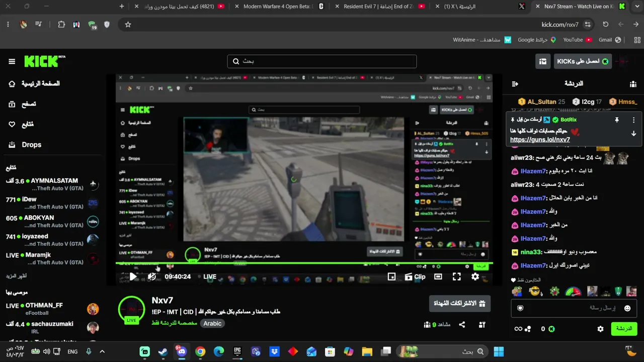Image resolution: width=644 pixels, height=362 pixels.
Task: Toggle the mini player mode
Action: [391, 277]
